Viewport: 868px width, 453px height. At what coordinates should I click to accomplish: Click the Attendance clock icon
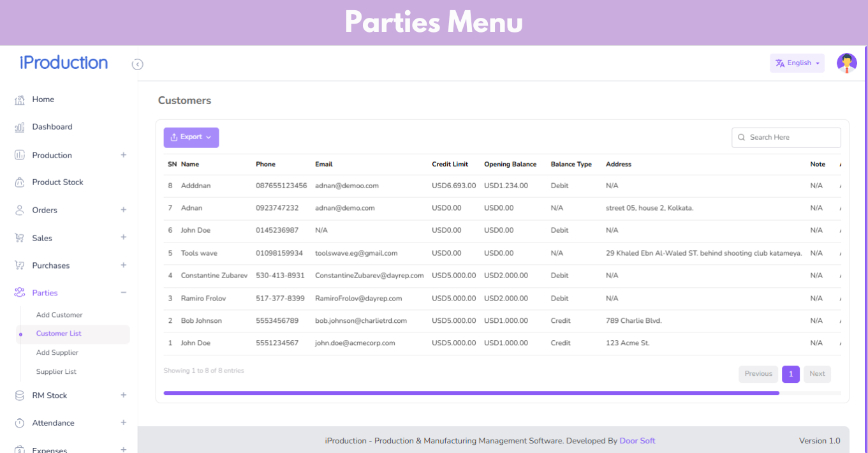[20, 423]
